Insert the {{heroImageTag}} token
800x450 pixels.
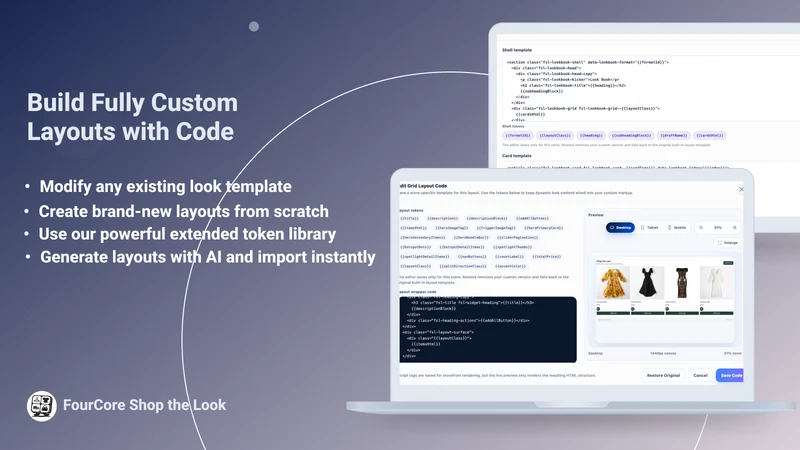(x=452, y=228)
